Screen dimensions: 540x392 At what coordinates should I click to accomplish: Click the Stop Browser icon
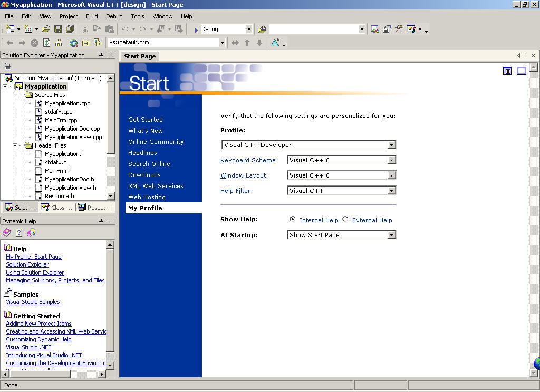[x=34, y=43]
